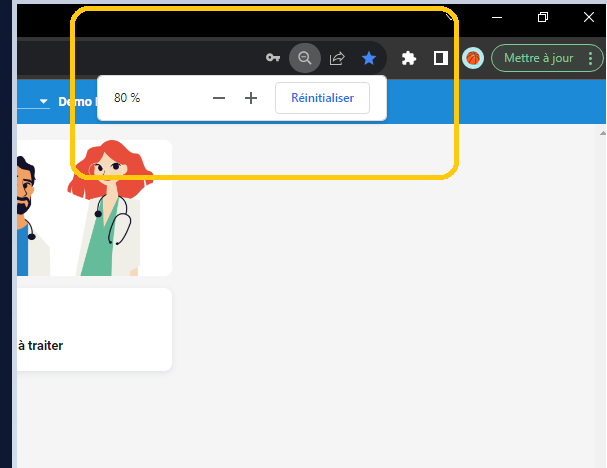Screen dimensions: 607x468
Task: Click the 80 % zoom level text
Action: point(127,98)
